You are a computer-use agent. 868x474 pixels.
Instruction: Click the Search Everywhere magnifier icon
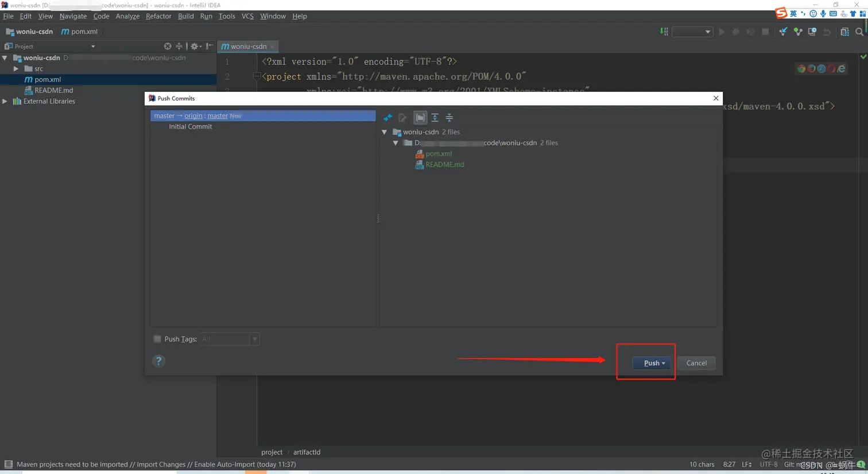point(859,32)
